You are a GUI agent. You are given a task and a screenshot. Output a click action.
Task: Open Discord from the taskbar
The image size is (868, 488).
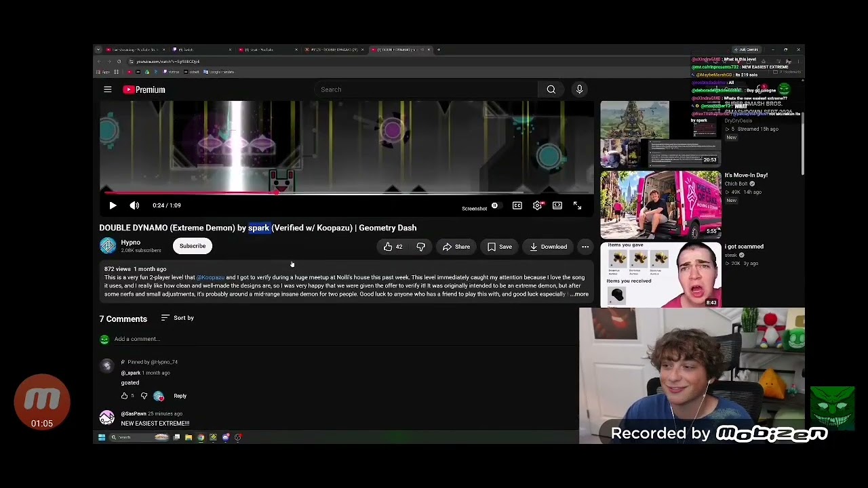226,437
